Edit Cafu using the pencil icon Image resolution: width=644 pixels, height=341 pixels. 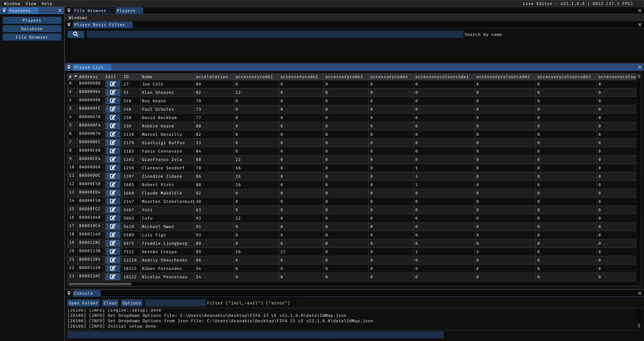[x=113, y=218]
